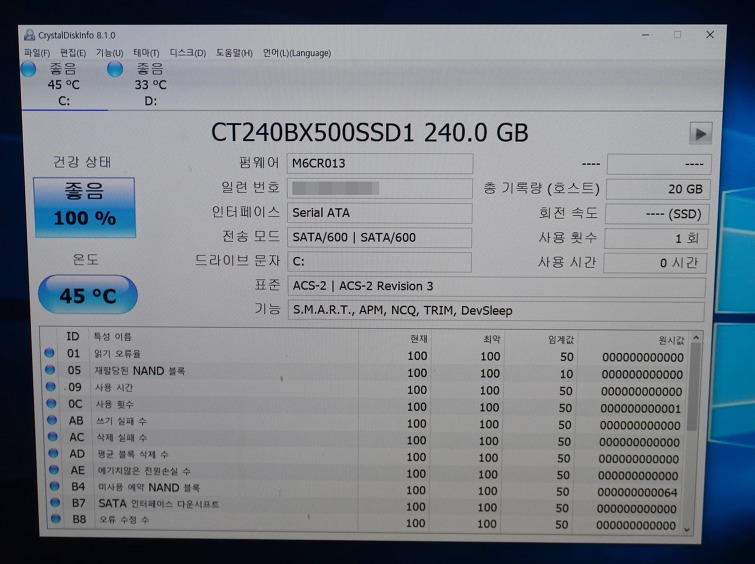Click the interface field Serial ATA

click(379, 213)
